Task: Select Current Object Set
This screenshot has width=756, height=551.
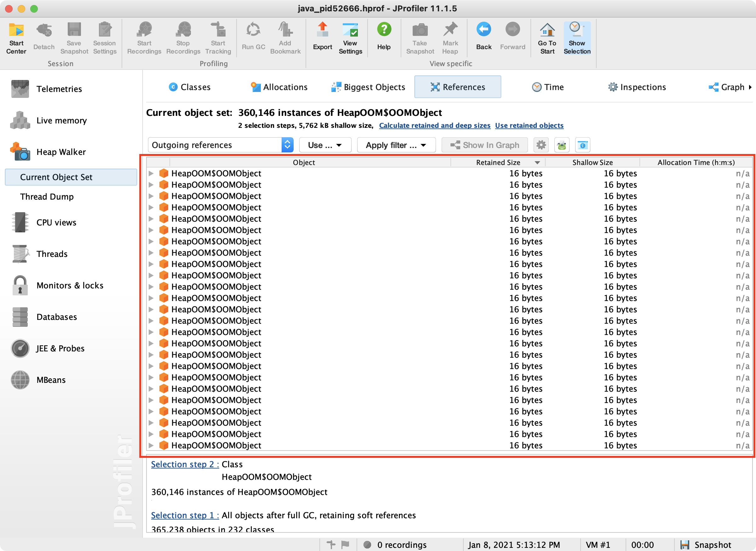Action: tap(71, 177)
